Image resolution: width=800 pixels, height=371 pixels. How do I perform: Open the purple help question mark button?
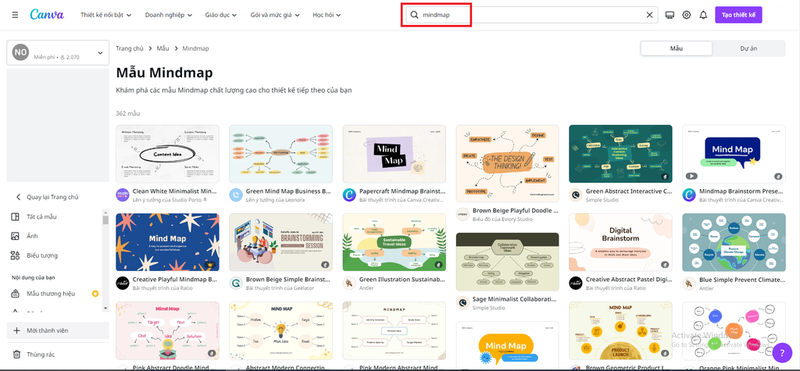[782, 352]
